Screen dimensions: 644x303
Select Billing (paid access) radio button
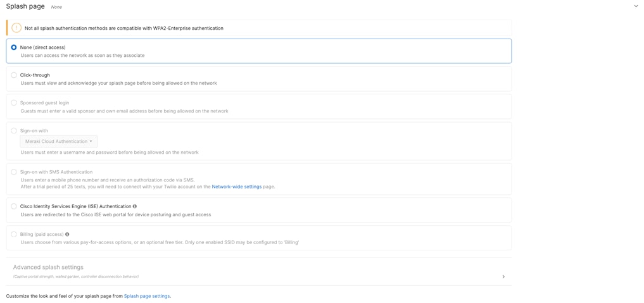coord(14,234)
